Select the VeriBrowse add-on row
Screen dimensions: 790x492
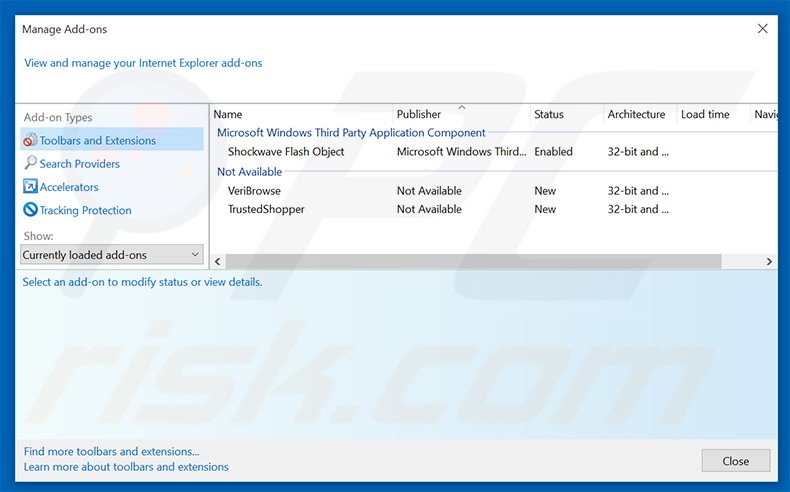coord(494,191)
